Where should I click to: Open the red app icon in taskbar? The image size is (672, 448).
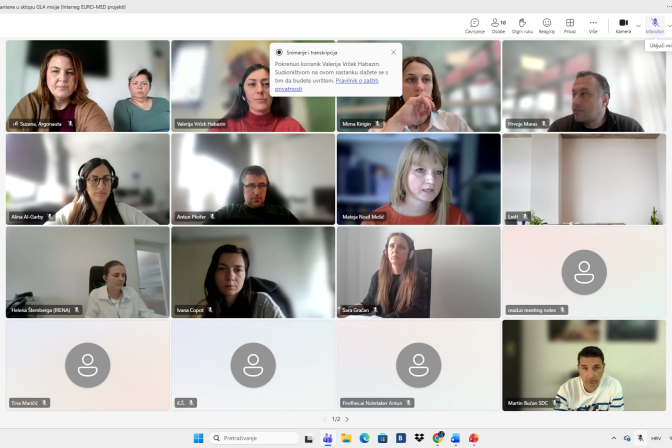click(x=474, y=438)
